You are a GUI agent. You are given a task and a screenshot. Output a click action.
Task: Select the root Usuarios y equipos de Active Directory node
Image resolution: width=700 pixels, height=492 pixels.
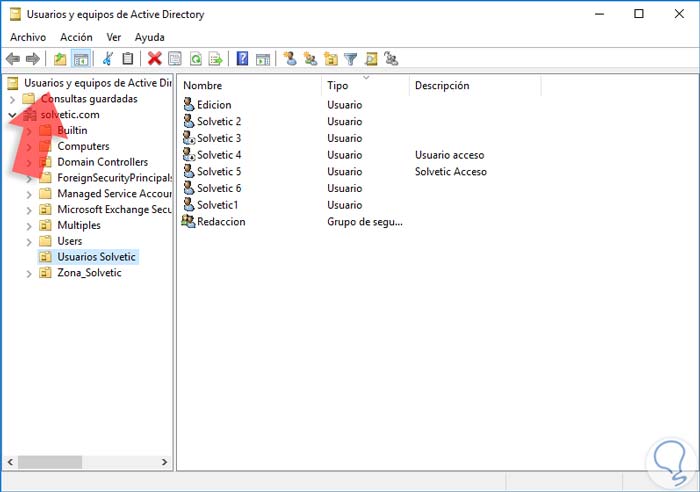[x=98, y=83]
